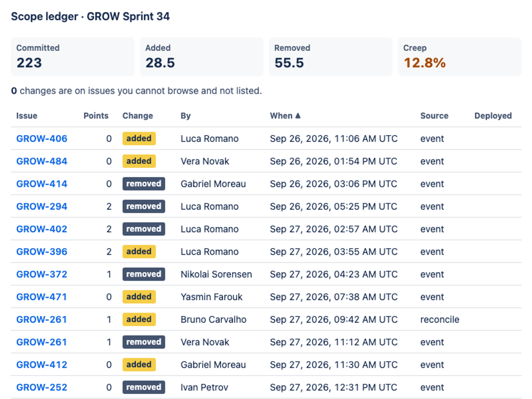Sort by the When column header

(x=285, y=116)
